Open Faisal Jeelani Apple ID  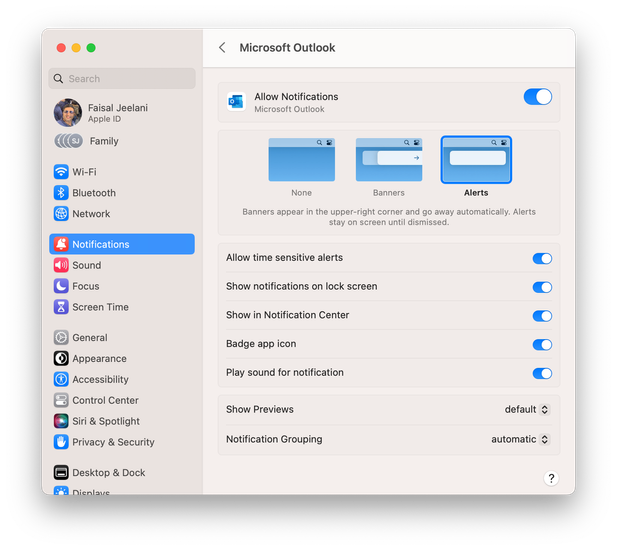[x=122, y=113]
